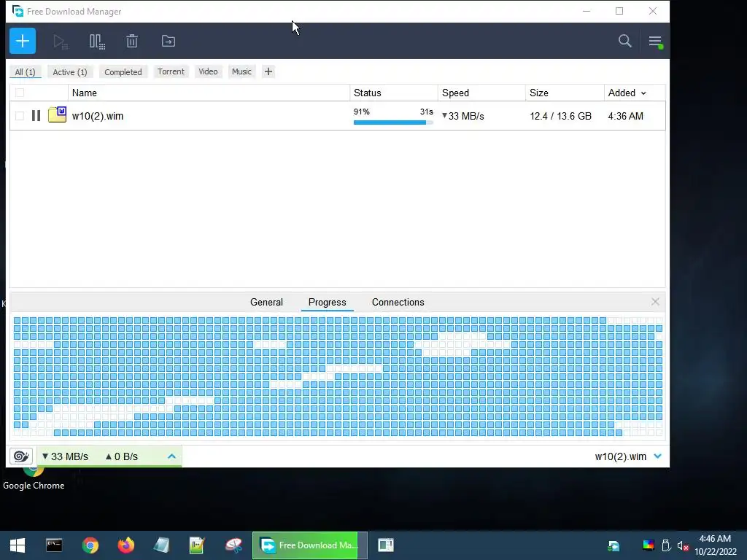This screenshot has height=560, width=747.
Task: Move download to folder icon
Action: 169,41
